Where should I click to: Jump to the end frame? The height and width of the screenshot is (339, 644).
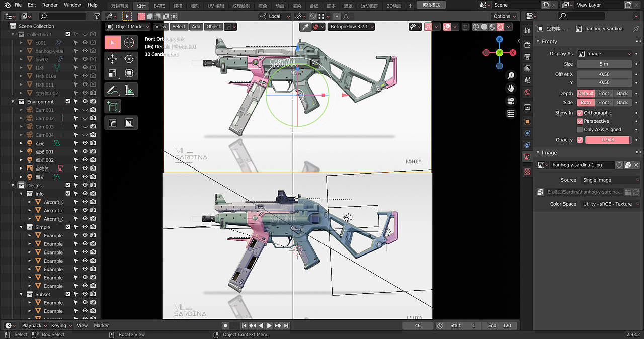[286, 325]
